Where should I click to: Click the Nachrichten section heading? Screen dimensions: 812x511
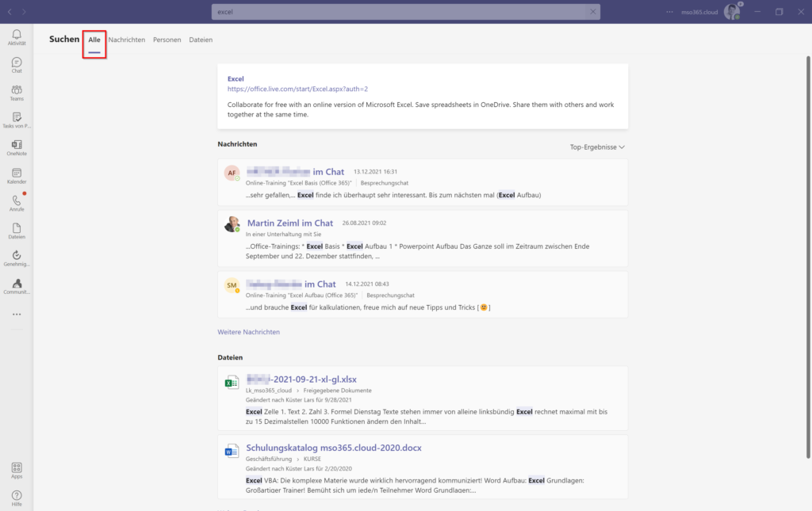[237, 144]
